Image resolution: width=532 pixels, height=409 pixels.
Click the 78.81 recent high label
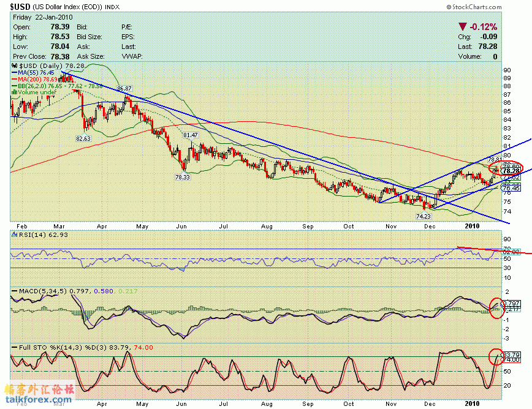click(x=495, y=159)
